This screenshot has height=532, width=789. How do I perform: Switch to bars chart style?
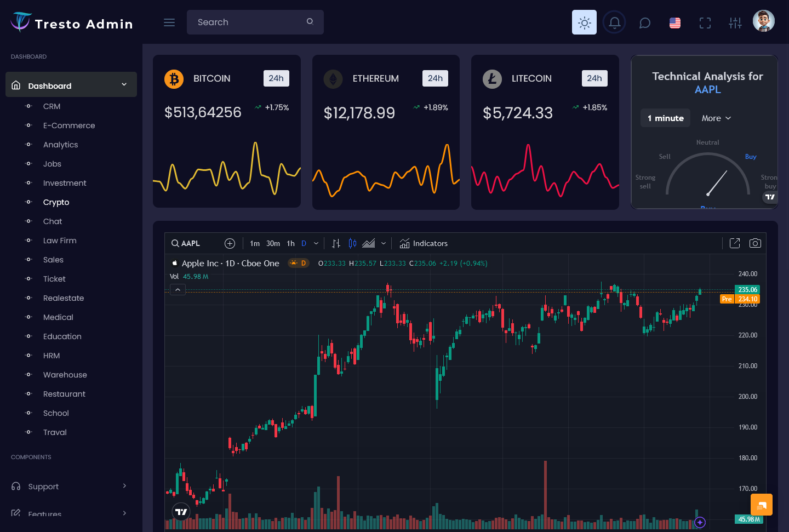[x=336, y=243]
